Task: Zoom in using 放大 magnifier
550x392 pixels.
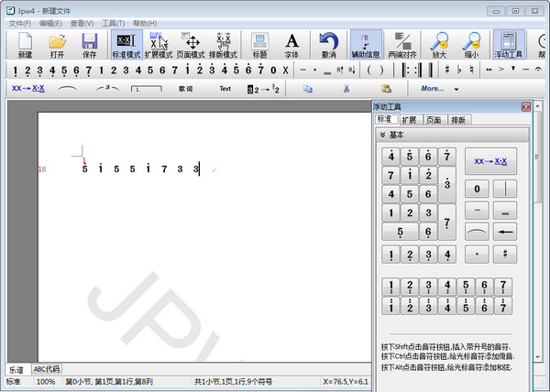Action: click(439, 45)
